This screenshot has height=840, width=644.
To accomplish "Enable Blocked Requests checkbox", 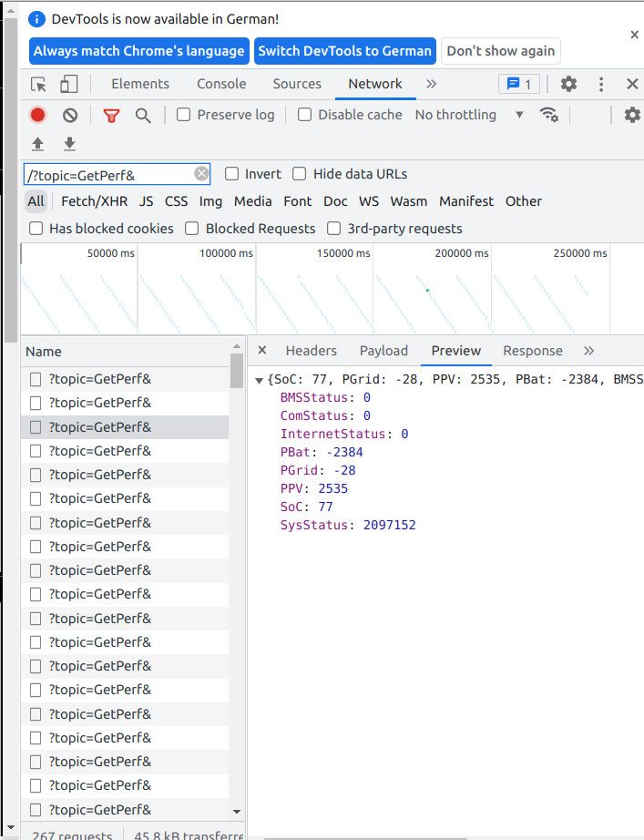I will pos(192,229).
